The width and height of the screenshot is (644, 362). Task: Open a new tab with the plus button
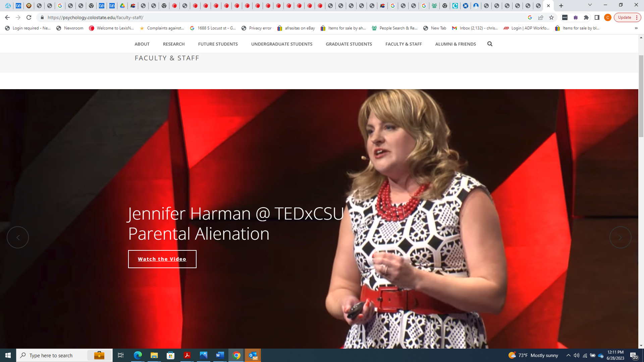click(x=561, y=6)
